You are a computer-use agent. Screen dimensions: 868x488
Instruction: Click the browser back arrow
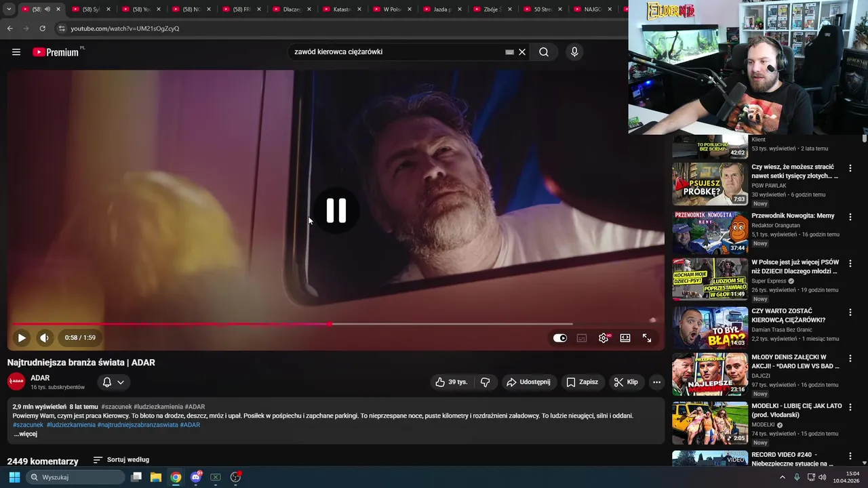pos(9,28)
